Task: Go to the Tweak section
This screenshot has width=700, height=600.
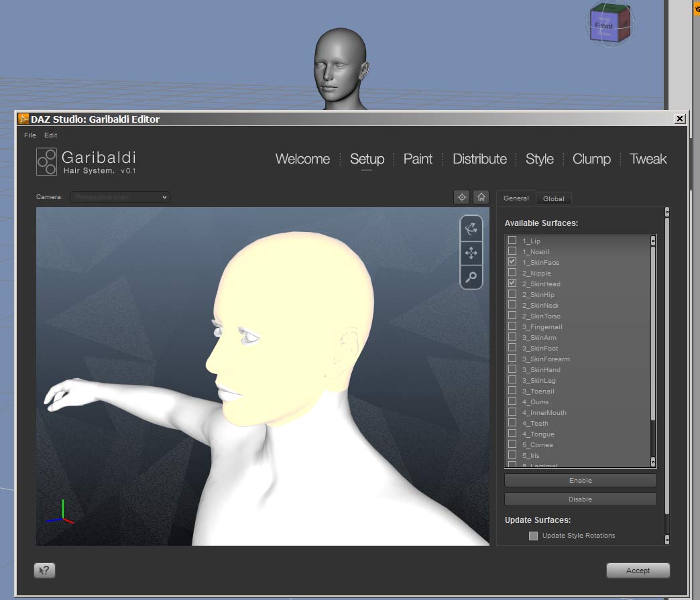Action: click(x=648, y=159)
